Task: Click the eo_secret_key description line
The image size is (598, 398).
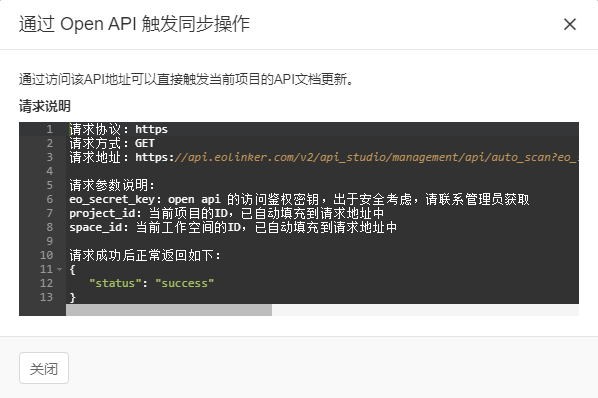Action: (299, 199)
